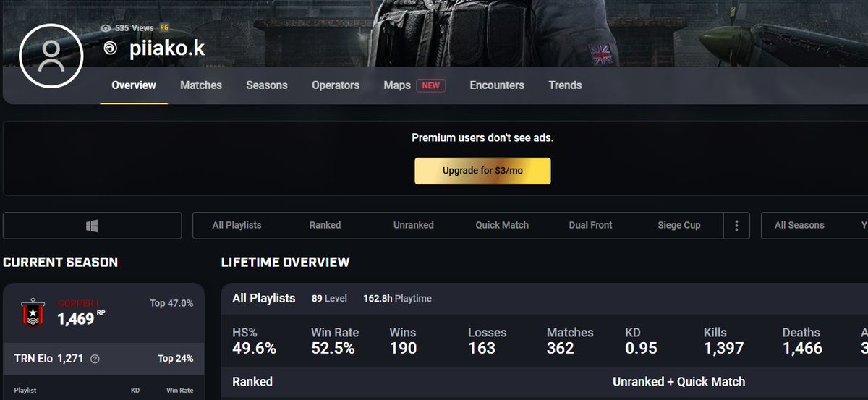868x400 pixels.
Task: Click the Top 24% Elo percentile
Action: click(x=176, y=359)
